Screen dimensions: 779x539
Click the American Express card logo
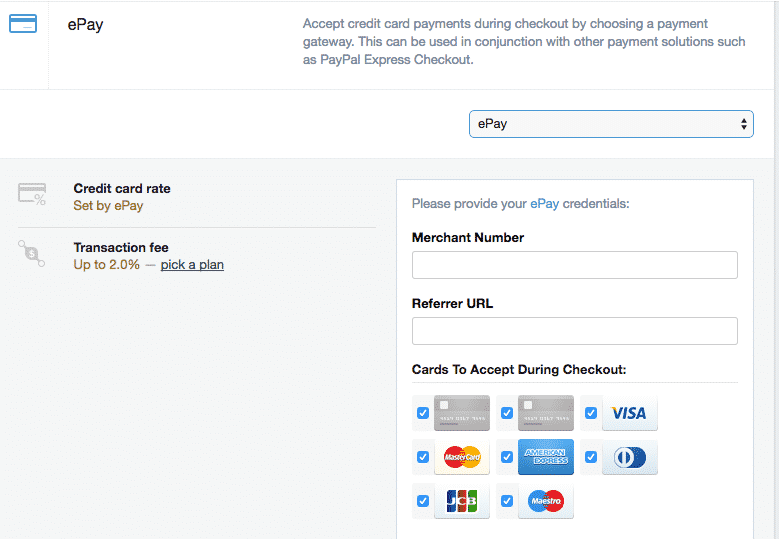click(x=545, y=457)
